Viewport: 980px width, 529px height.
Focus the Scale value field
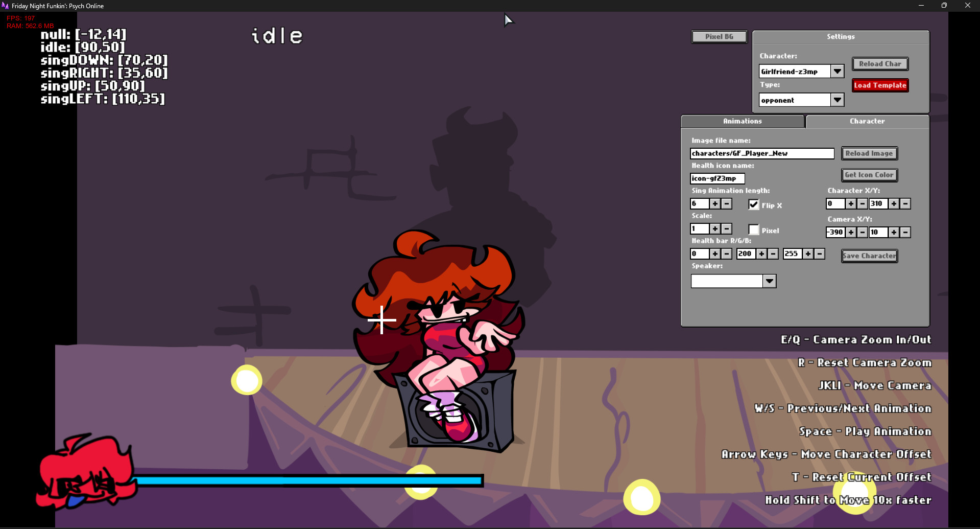[x=700, y=228]
